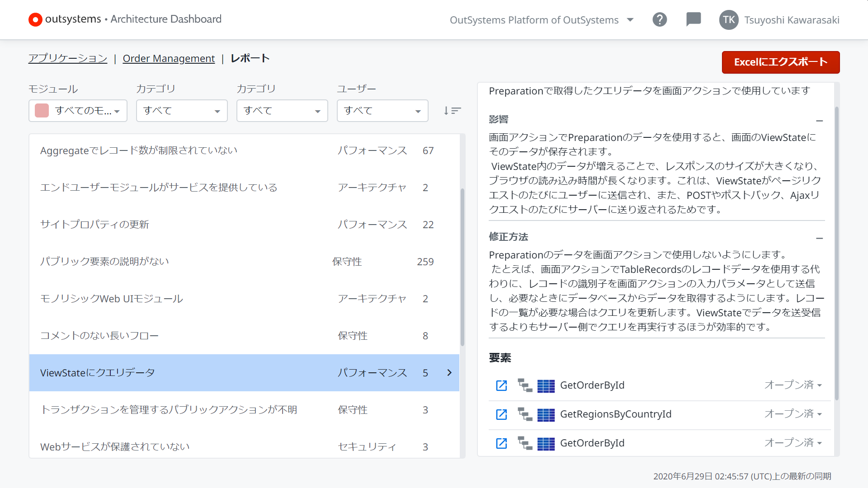Click the module color swatch in the モジュール selector
This screenshot has height=488, width=868.
(41, 110)
